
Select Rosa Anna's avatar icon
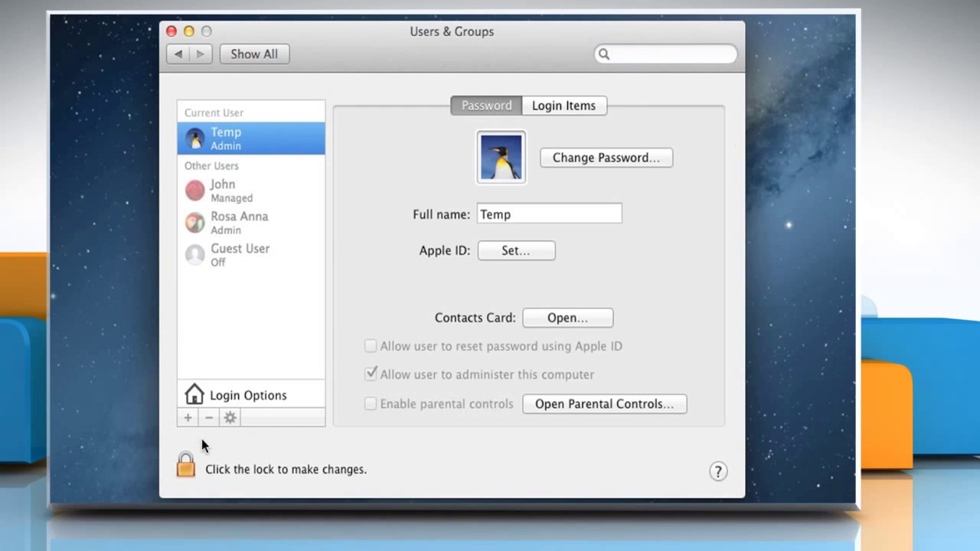coord(195,222)
